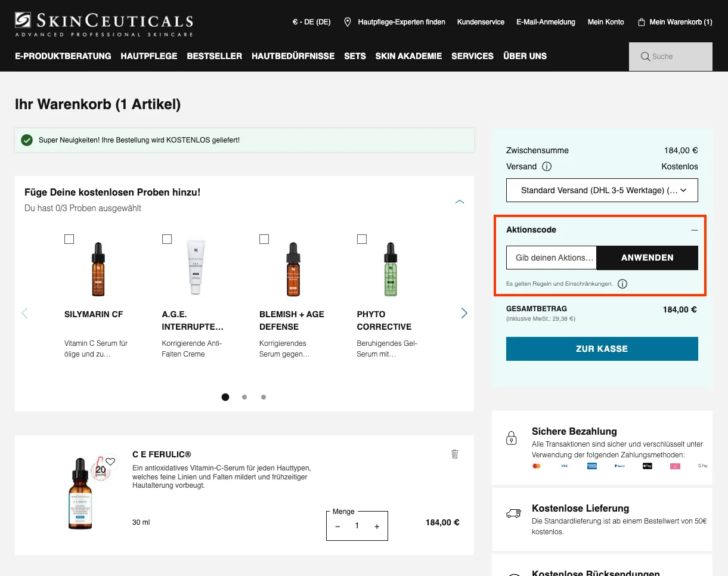728x576 pixels.
Task: Click the location pin beside Hautpflege-Experten finden
Action: click(x=348, y=22)
